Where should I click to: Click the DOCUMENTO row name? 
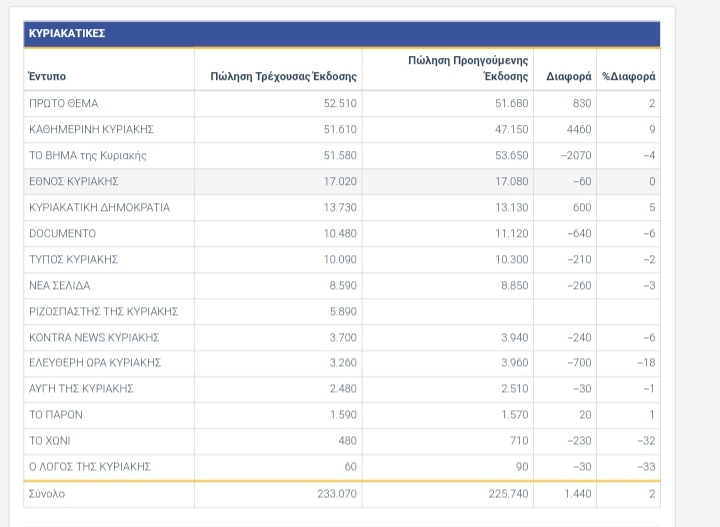click(62, 234)
